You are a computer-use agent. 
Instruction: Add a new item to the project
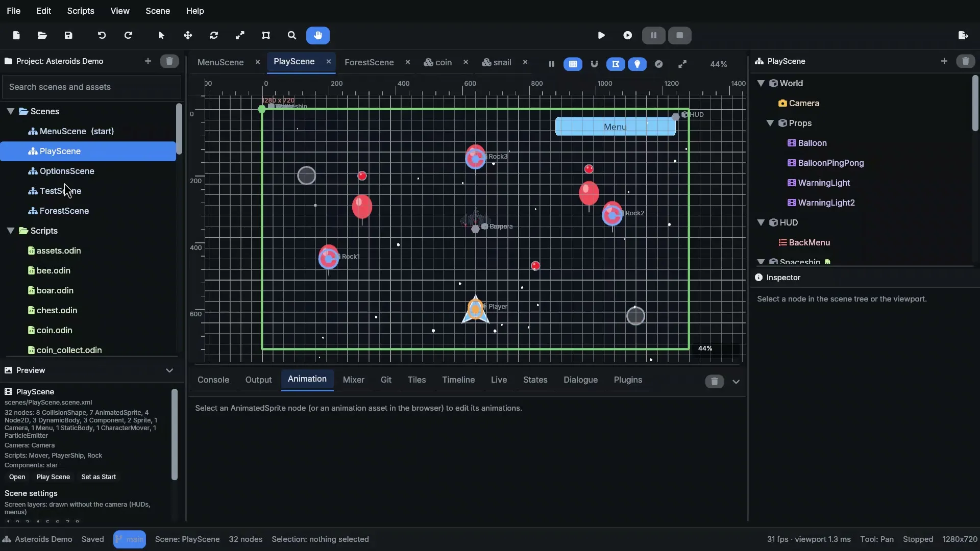point(148,61)
